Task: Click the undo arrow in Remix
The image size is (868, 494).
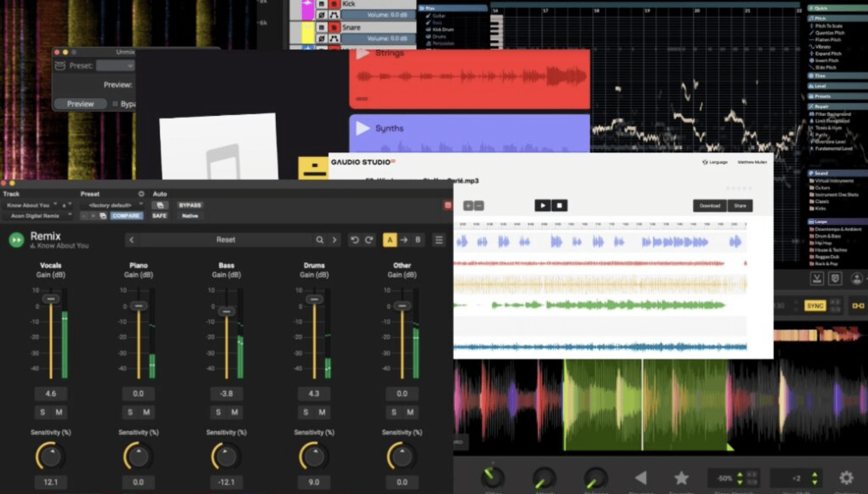Action: tap(355, 240)
